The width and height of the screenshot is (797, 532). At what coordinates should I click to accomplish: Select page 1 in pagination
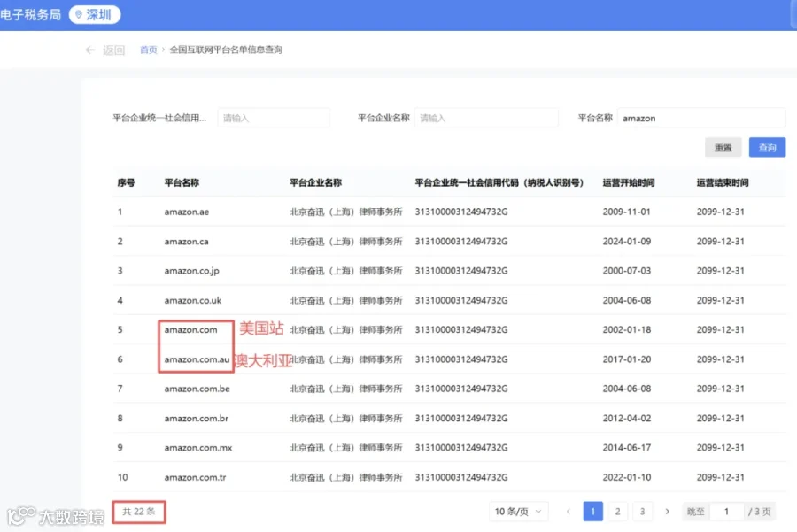pos(593,511)
